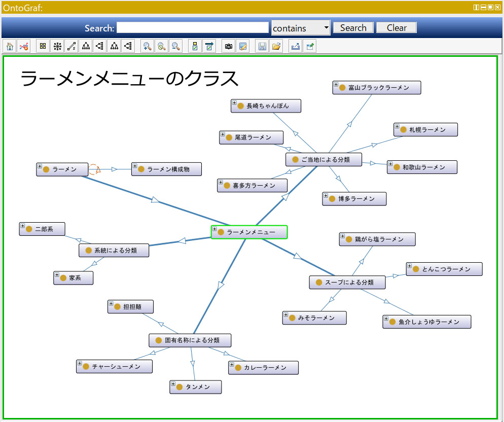This screenshot has height=422, width=504.
Task: Click the zoom in magnifier icon
Action: click(147, 46)
